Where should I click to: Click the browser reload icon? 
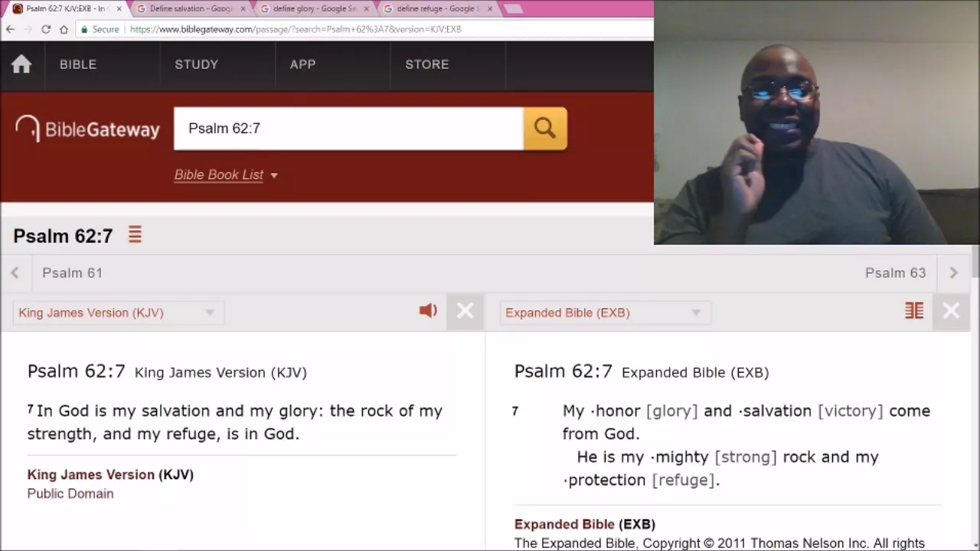coord(46,29)
